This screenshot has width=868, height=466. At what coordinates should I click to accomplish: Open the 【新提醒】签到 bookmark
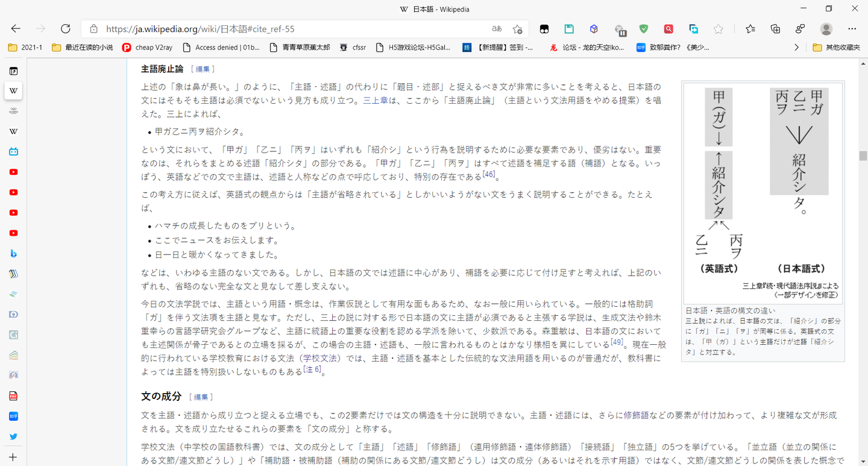pyautogui.click(x=498, y=47)
